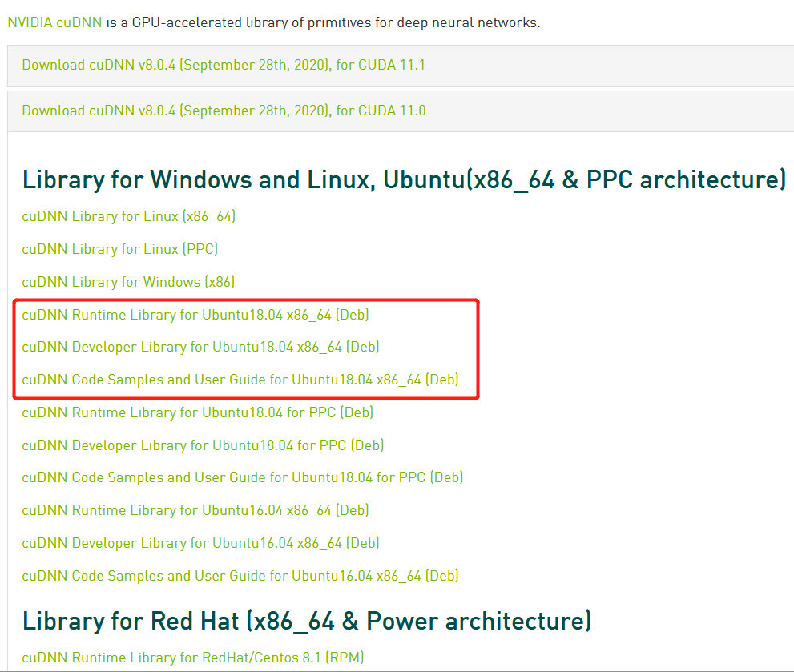Image resolution: width=794 pixels, height=672 pixels.
Task: Click the Windows and Linux library section heading
Action: coord(404,179)
